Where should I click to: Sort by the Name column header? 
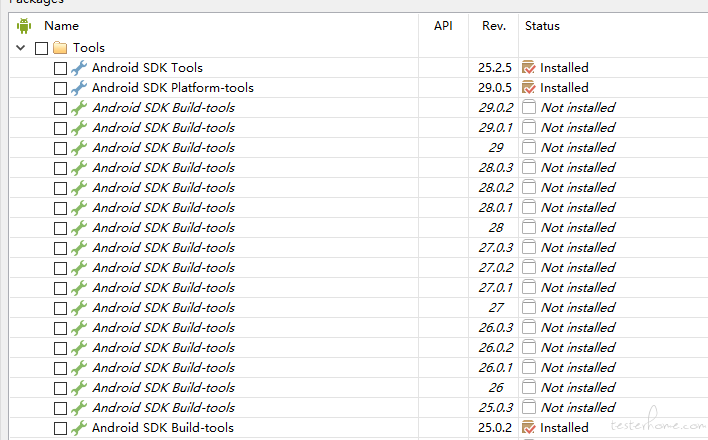[61, 26]
